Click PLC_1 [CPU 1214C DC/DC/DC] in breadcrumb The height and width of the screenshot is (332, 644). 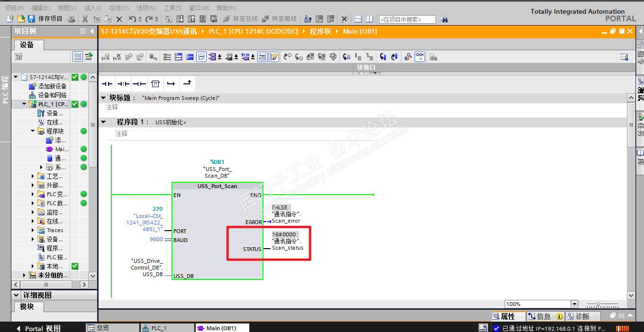point(253,31)
